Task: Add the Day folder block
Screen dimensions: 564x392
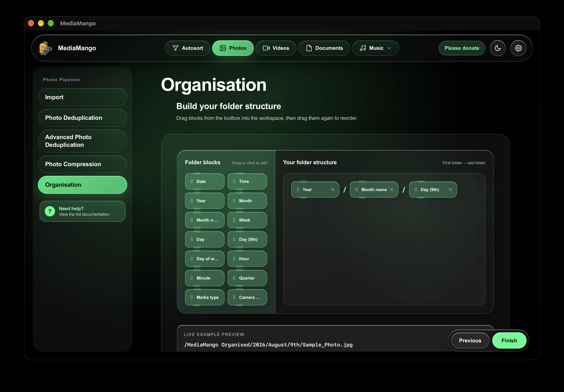Action: click(205, 239)
